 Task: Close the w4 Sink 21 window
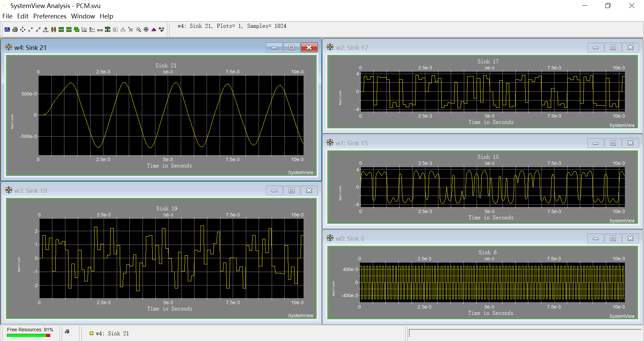click(x=309, y=48)
